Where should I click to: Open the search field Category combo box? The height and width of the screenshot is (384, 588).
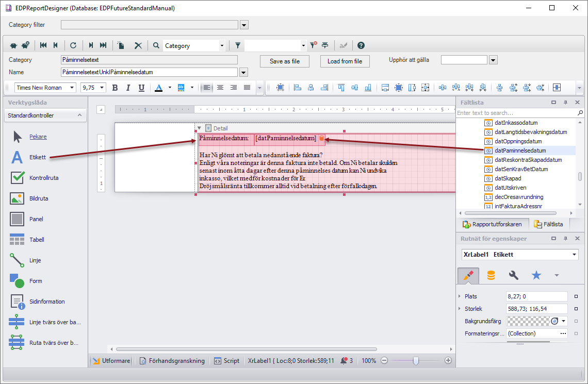[x=222, y=46]
